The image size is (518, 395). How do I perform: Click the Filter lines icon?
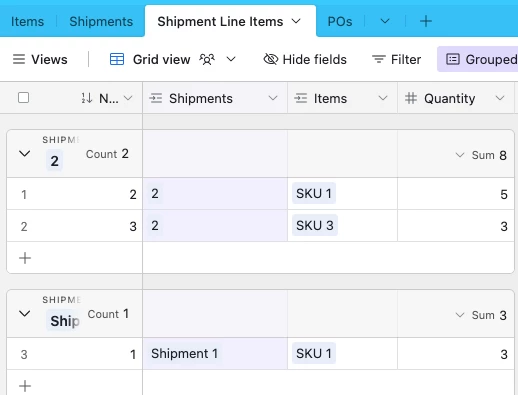379,59
